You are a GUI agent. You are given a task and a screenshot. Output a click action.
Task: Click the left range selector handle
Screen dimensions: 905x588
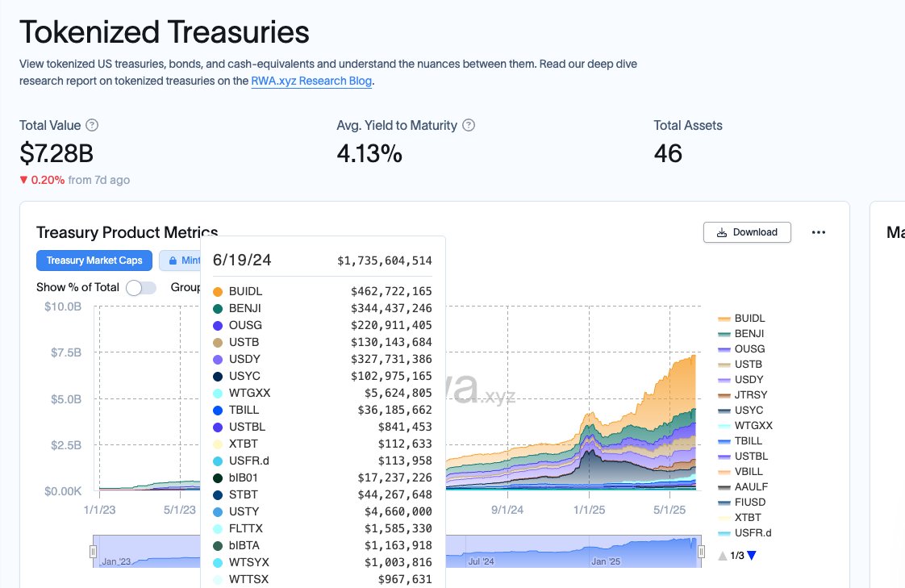click(x=93, y=552)
